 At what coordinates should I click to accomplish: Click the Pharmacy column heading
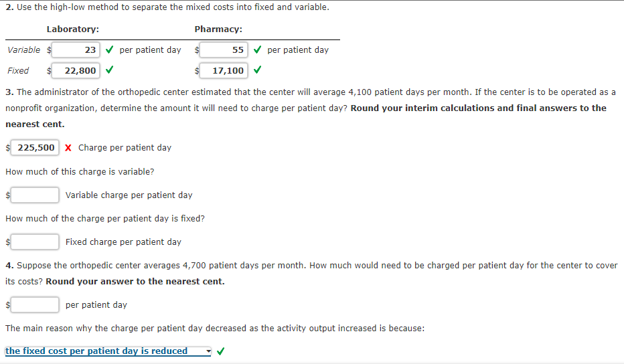[x=218, y=29]
